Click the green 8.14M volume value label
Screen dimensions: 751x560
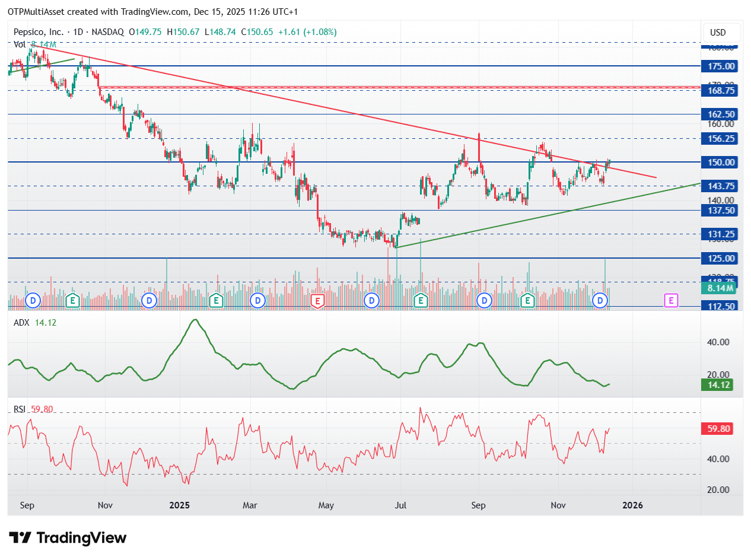719,288
